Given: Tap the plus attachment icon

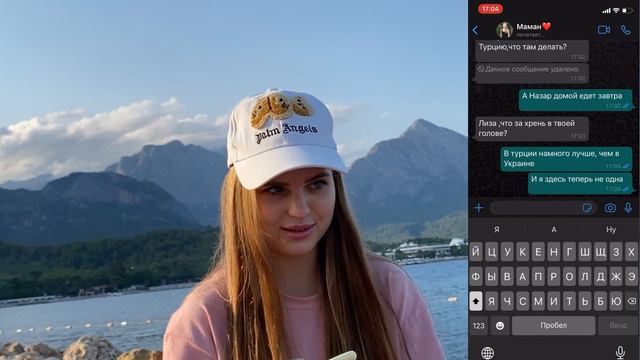Looking at the screenshot, I should point(479,208).
